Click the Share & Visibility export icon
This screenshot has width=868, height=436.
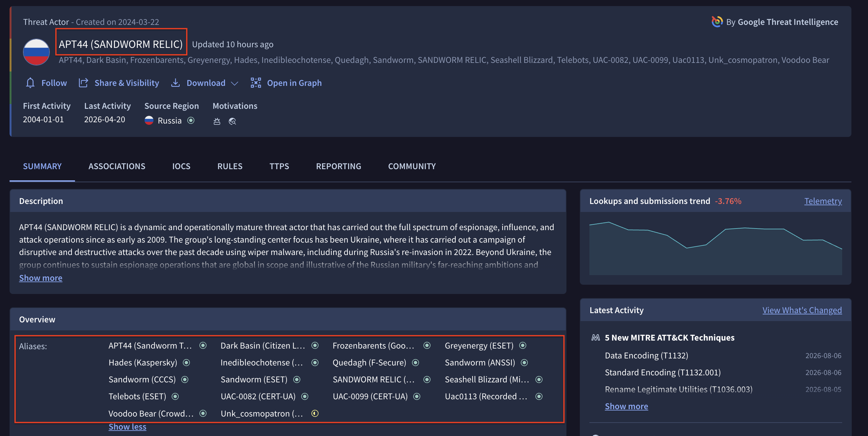point(83,83)
